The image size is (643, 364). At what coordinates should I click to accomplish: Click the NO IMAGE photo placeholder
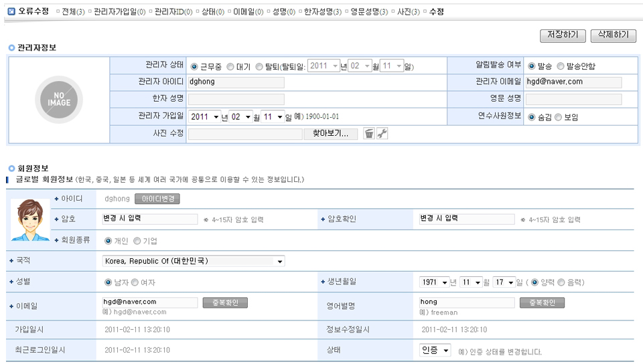tap(58, 100)
